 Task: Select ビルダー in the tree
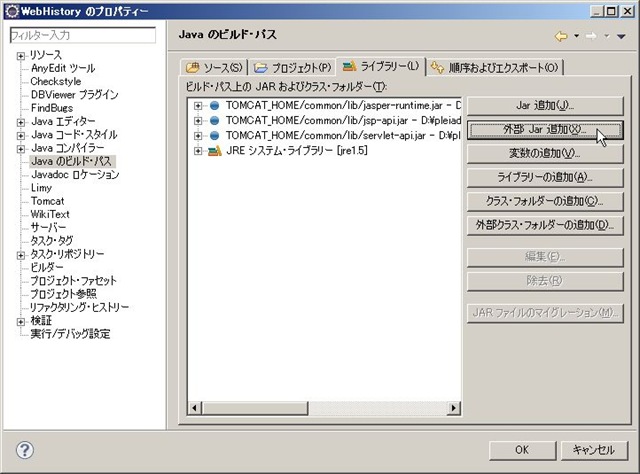[47, 267]
